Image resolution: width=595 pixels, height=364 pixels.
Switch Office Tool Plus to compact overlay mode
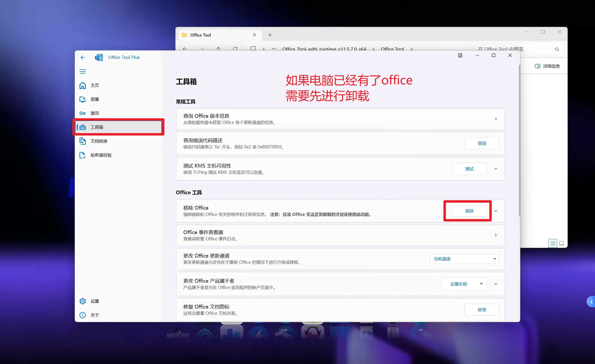460,55
